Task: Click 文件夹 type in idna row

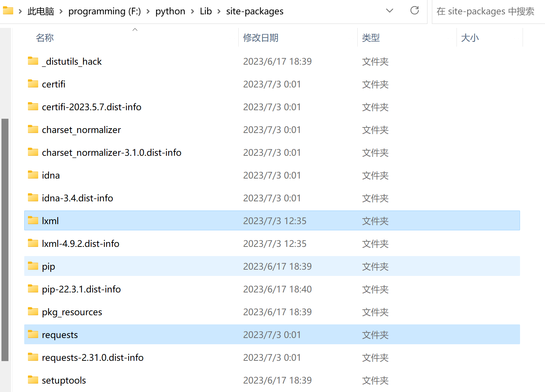Action: 375,175
